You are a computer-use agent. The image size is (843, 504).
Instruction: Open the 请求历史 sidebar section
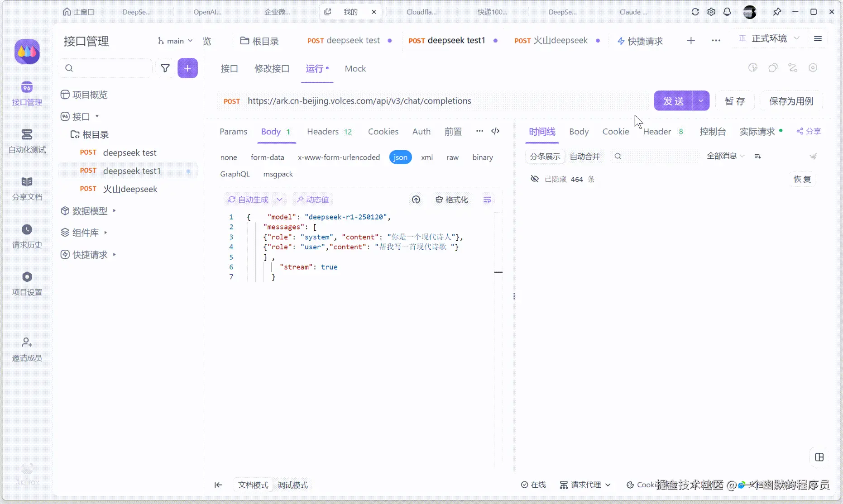pyautogui.click(x=27, y=236)
